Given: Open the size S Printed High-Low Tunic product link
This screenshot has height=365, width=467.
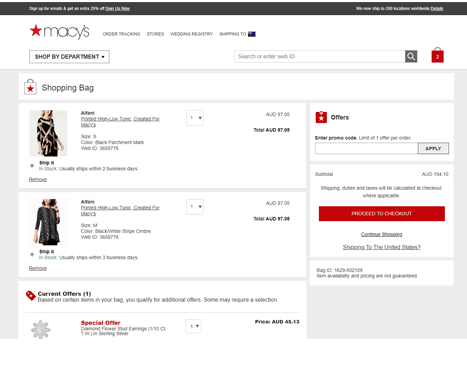Looking at the screenshot, I should pyautogui.click(x=120, y=122).
